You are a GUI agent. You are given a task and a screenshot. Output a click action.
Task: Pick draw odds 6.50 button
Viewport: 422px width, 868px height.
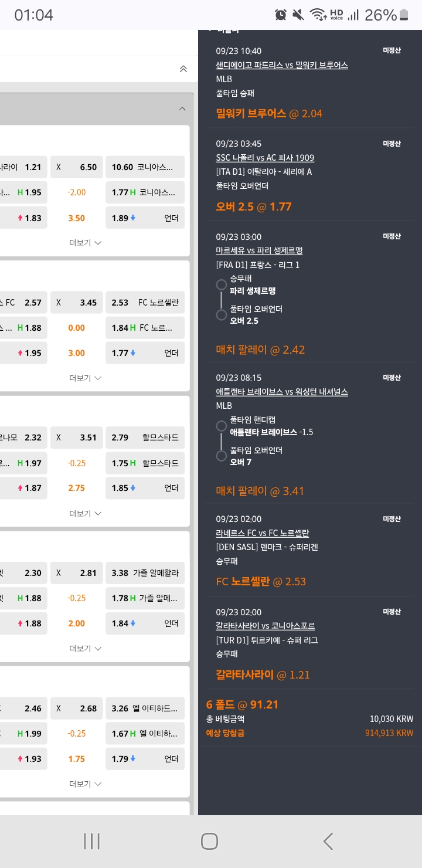coord(77,167)
